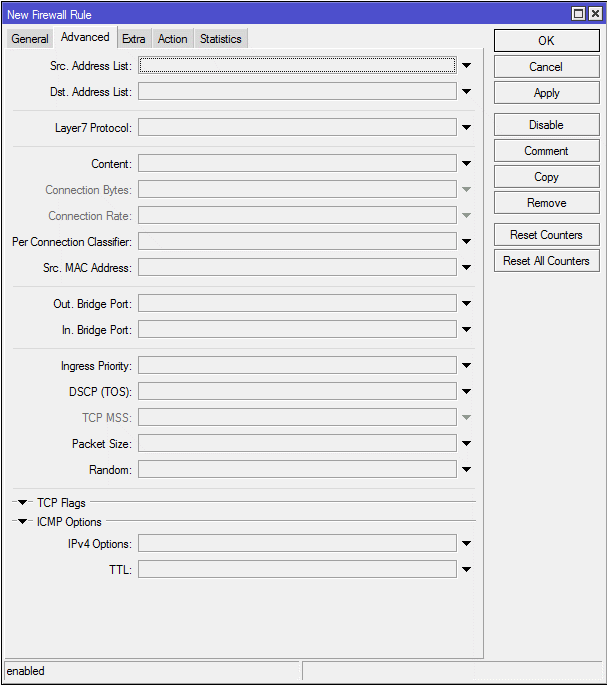608x686 pixels.
Task: Open the Statistics tab
Action: pyautogui.click(x=220, y=39)
